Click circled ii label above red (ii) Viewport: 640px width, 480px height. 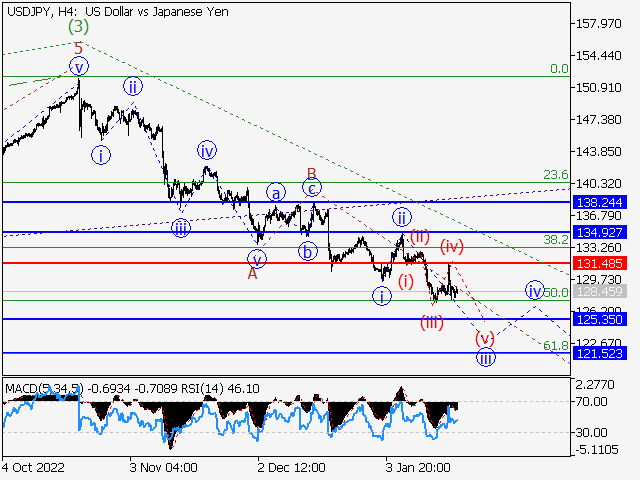pos(402,218)
